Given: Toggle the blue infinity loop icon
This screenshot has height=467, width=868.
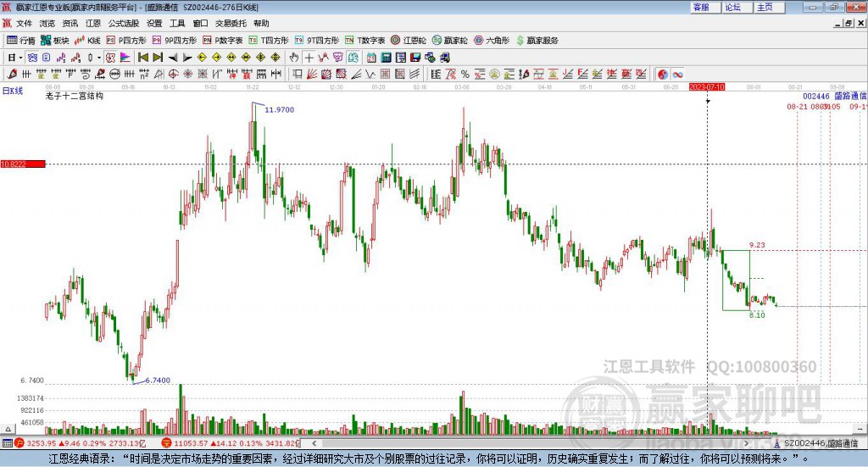Looking at the screenshot, I should click(x=677, y=74).
